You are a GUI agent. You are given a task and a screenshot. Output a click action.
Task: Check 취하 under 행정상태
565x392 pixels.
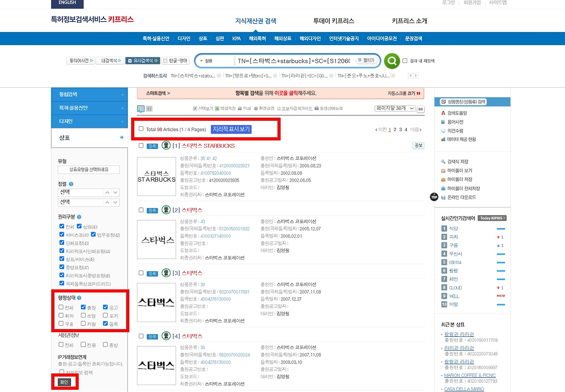click(61, 316)
